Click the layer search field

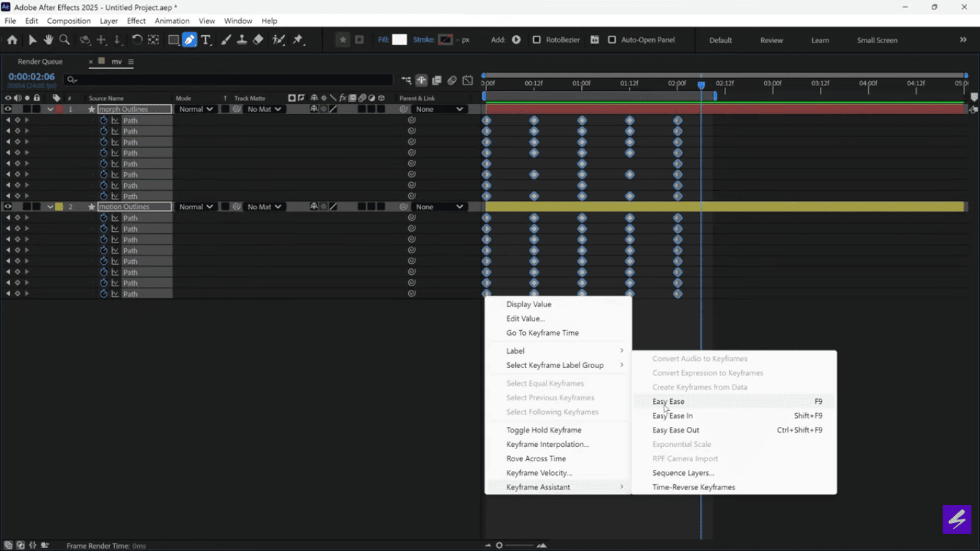pos(228,80)
